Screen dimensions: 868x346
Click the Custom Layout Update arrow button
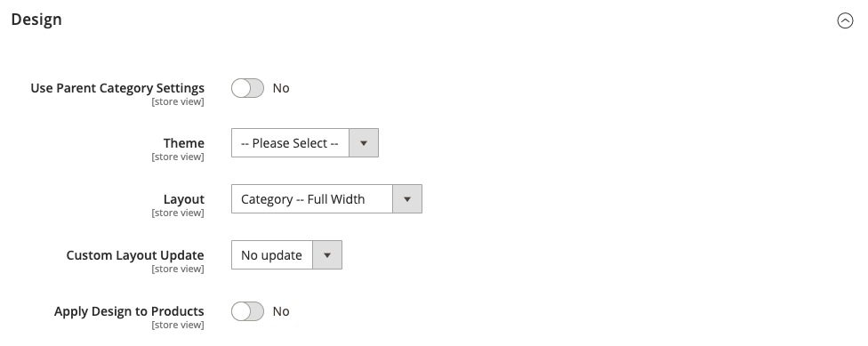pyautogui.click(x=327, y=254)
